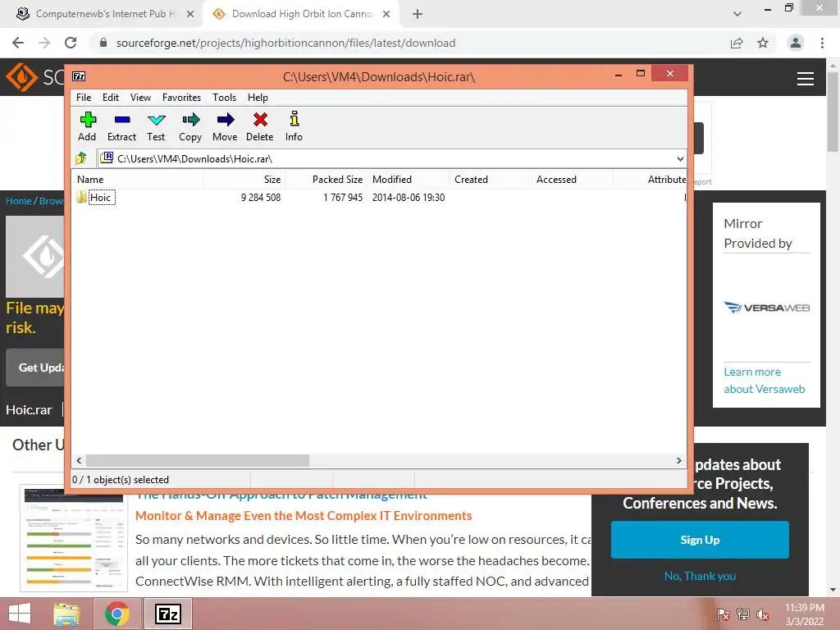Screen dimensions: 840x630
Task: Close the Download High Orbit Ion Cannon tab
Action: click(386, 14)
